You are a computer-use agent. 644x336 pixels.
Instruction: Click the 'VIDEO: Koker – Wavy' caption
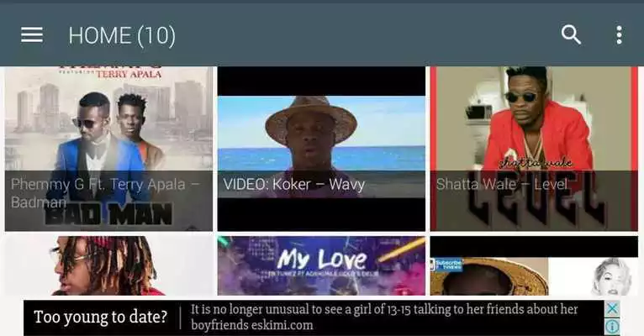(x=294, y=185)
